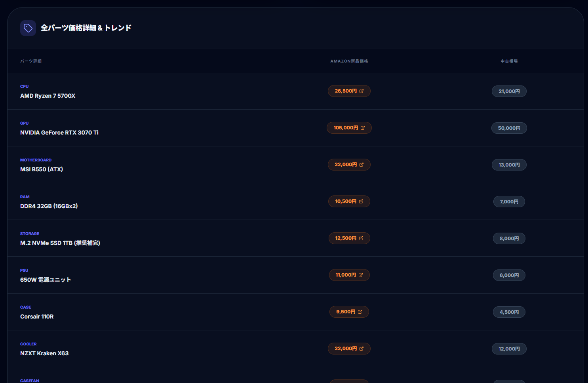Click the external link icon beside MSI B550 price

coord(362,164)
